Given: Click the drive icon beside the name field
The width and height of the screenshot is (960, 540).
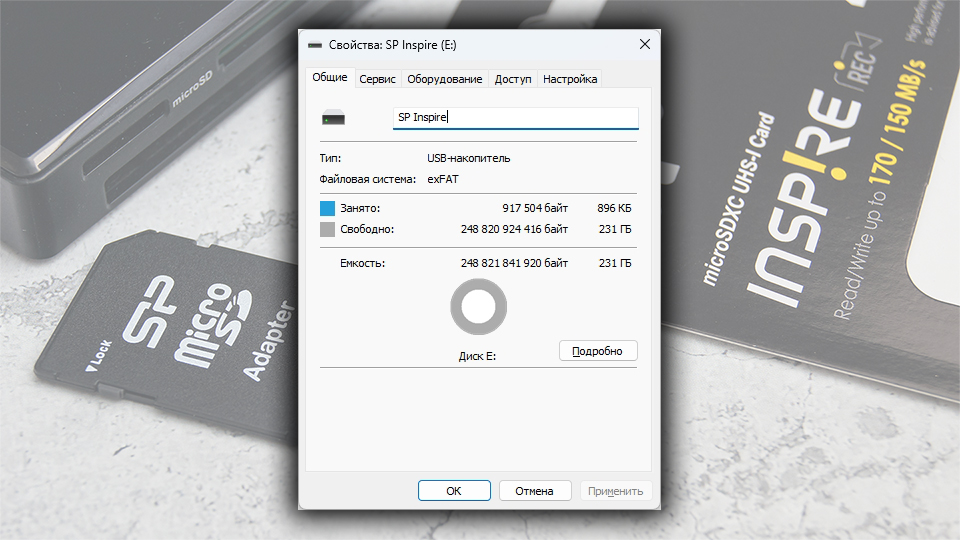Looking at the screenshot, I should (x=334, y=117).
